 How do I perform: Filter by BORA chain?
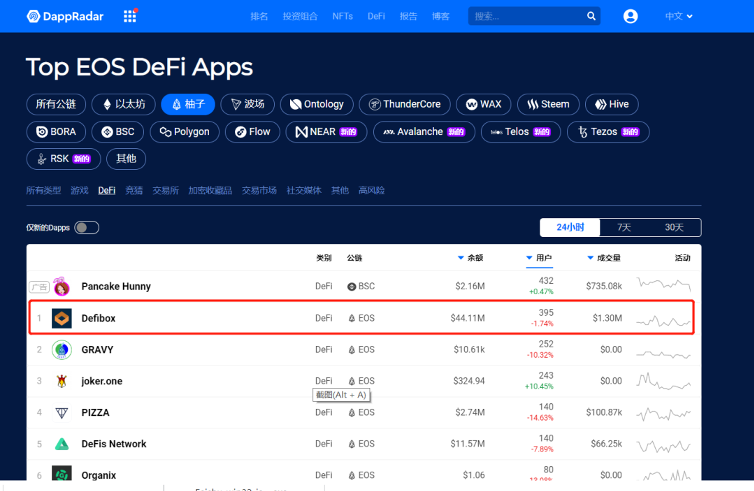56,132
